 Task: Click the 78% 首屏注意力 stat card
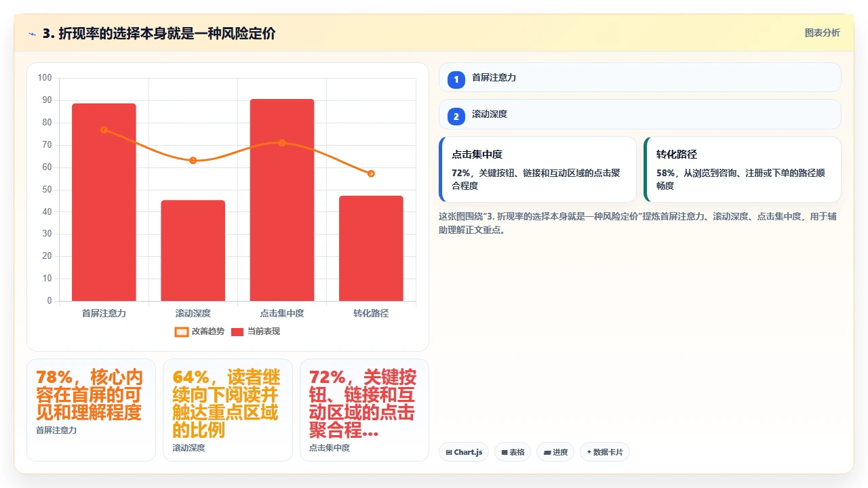[91, 410]
